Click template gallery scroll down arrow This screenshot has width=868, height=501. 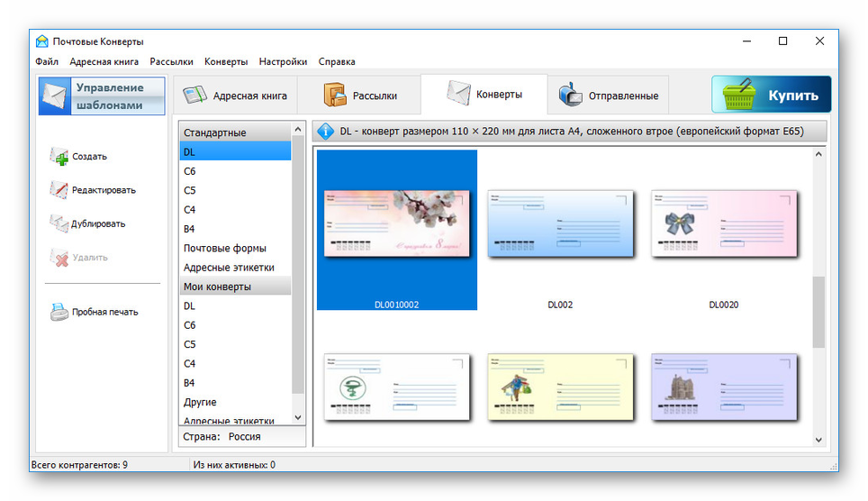tap(818, 440)
